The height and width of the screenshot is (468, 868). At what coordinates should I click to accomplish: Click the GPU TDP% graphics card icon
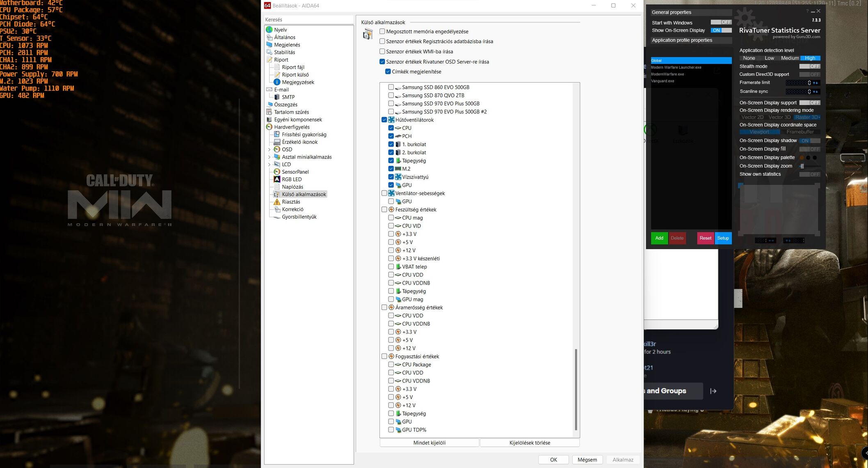[x=398, y=430]
